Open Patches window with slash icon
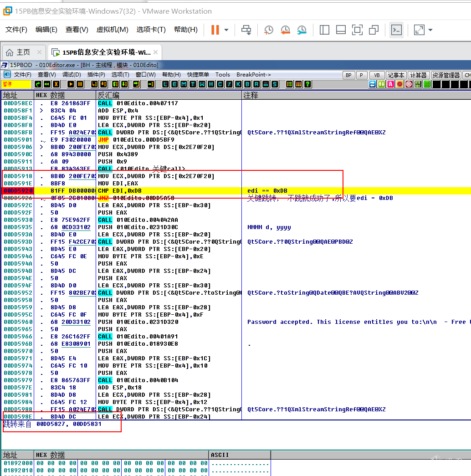471x476 pixels. click(x=229, y=84)
